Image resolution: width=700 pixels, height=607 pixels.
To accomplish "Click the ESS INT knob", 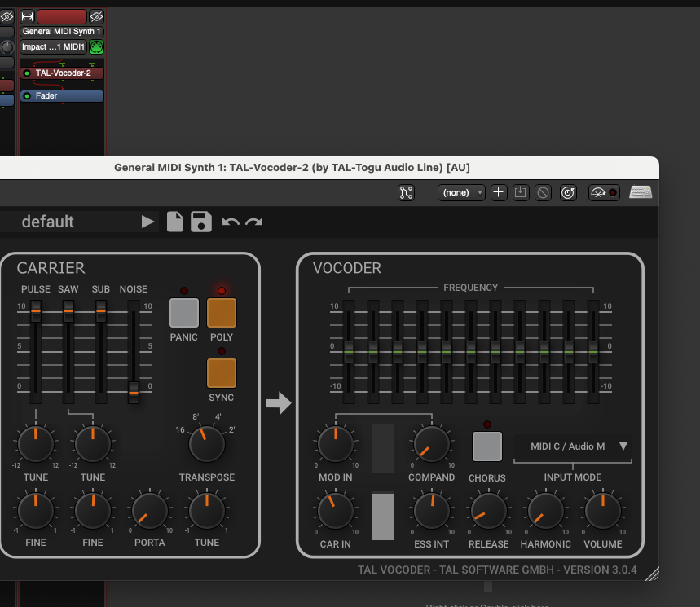I will point(431,511).
